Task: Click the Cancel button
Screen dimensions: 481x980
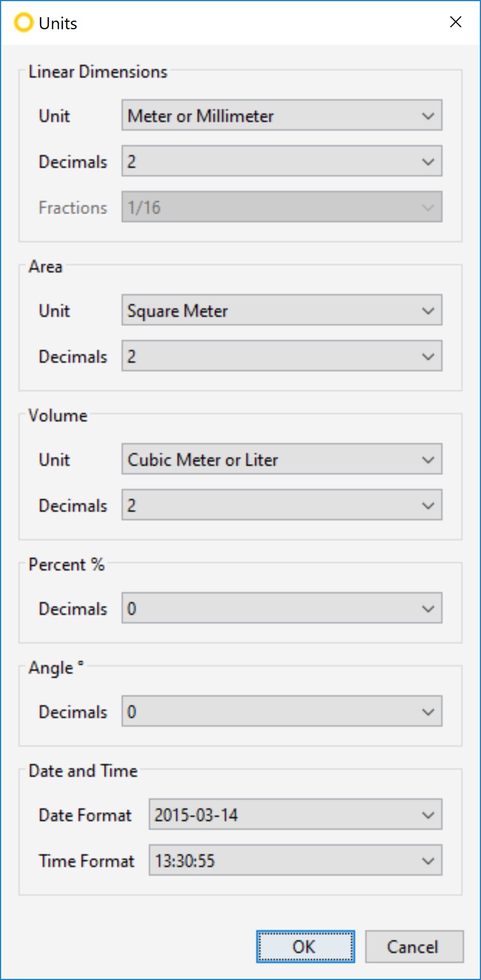Action: point(414,946)
